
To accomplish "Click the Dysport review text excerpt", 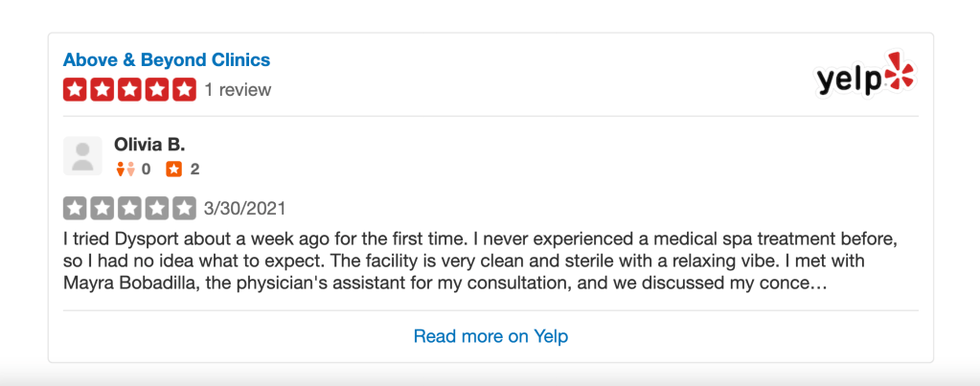I will click(x=479, y=260).
